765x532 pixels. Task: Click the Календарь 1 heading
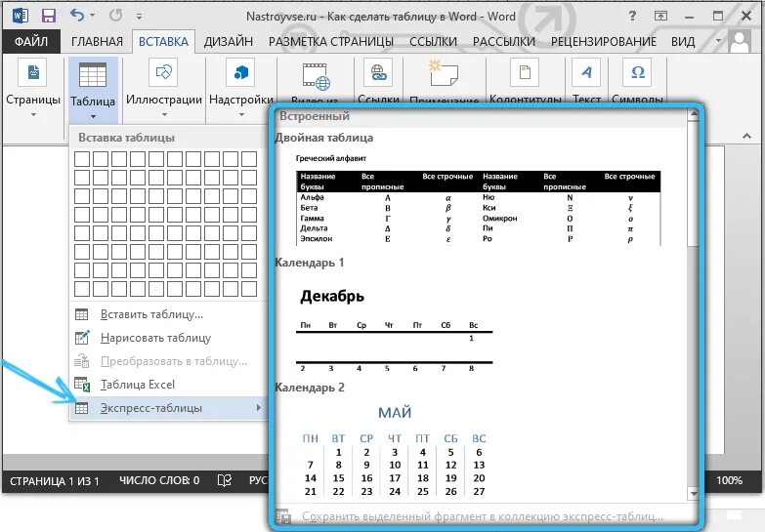pyautogui.click(x=310, y=263)
